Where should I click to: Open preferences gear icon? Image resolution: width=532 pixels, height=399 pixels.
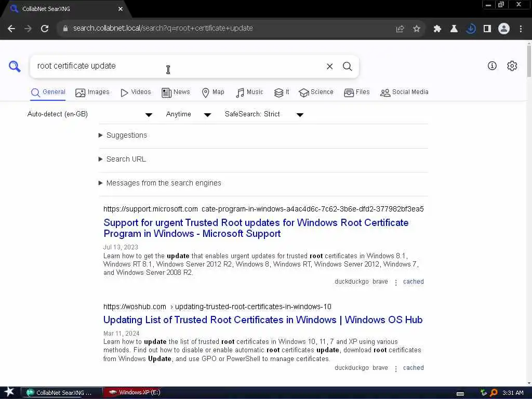tap(512, 66)
